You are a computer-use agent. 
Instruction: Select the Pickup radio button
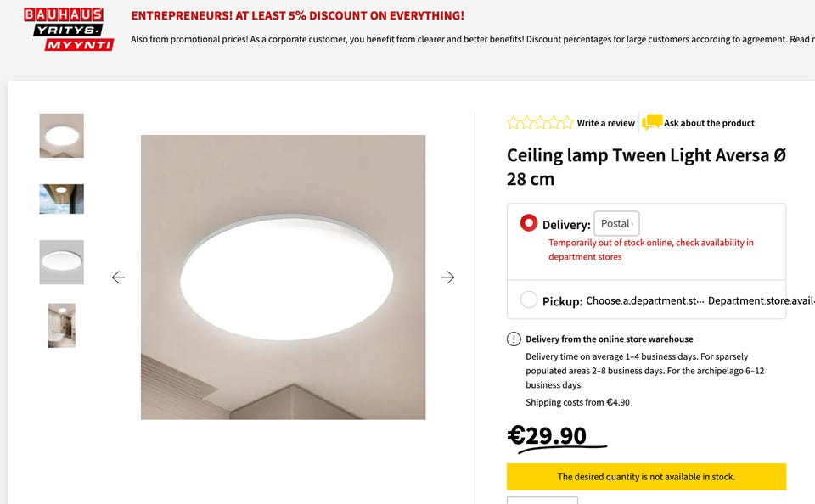click(528, 300)
